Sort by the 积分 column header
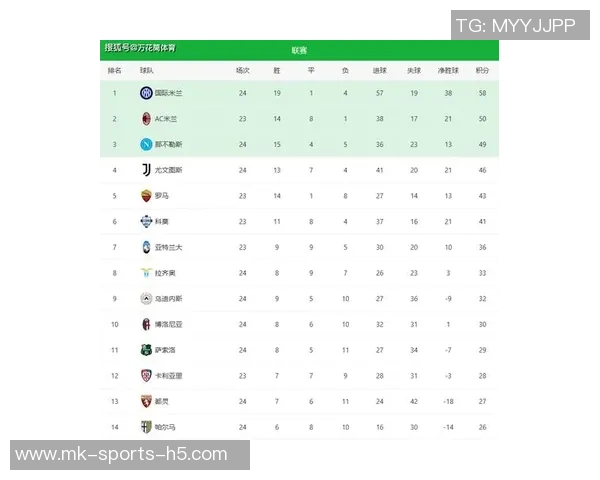Screen dimensions: 600x480 [483, 71]
